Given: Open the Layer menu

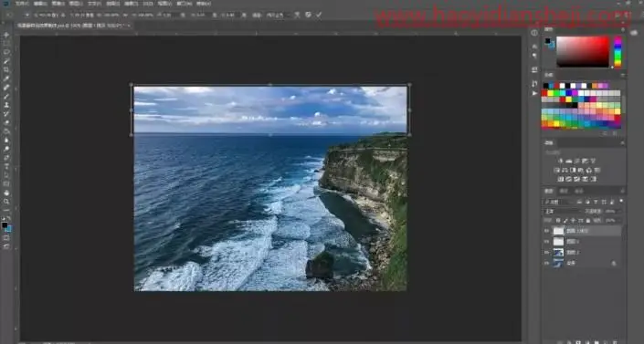Looking at the screenshot, I should click(76, 4).
